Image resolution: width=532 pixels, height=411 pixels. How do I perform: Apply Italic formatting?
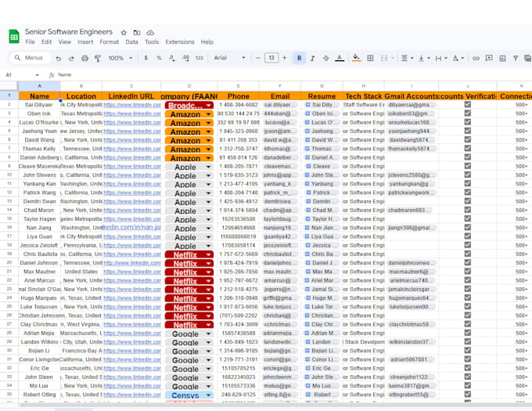pyautogui.click(x=312, y=59)
